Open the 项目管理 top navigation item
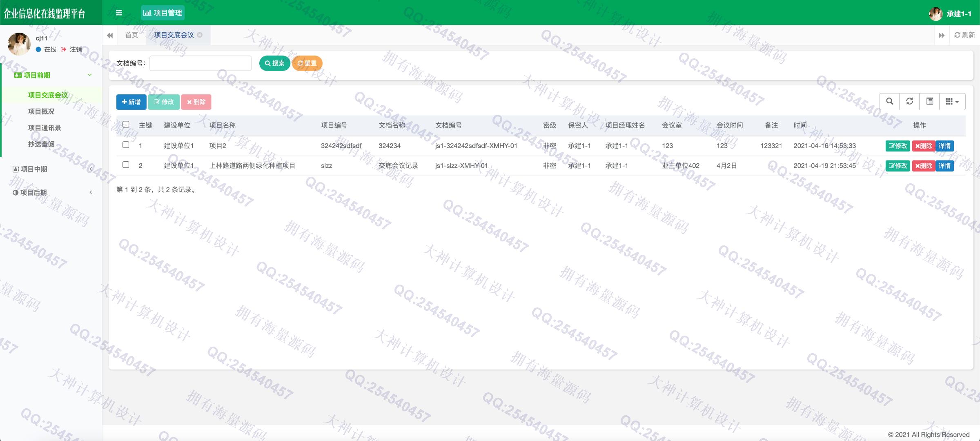Screen dimensions: 980x441 pyautogui.click(x=163, y=13)
